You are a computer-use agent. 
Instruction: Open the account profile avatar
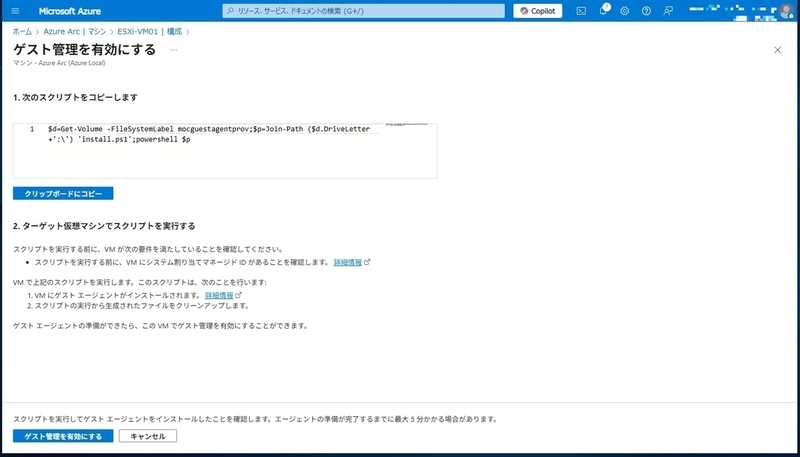786,11
